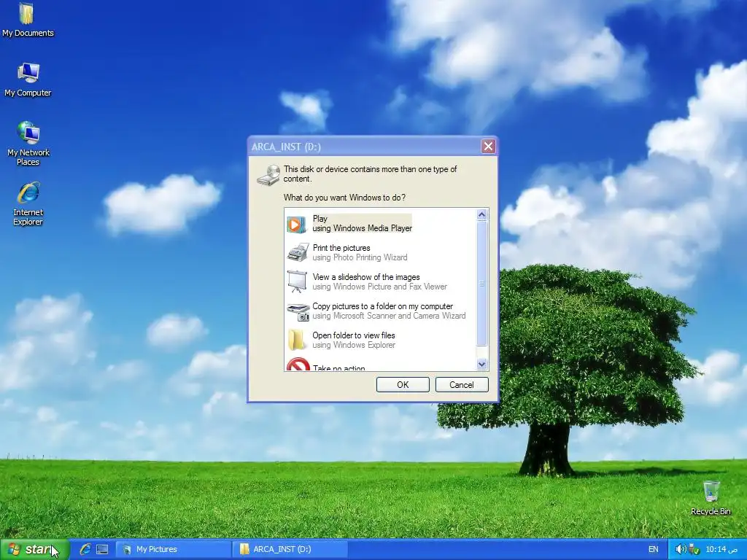This screenshot has width=747, height=560.
Task: Open My Computer desktop icon
Action: pyautogui.click(x=28, y=79)
